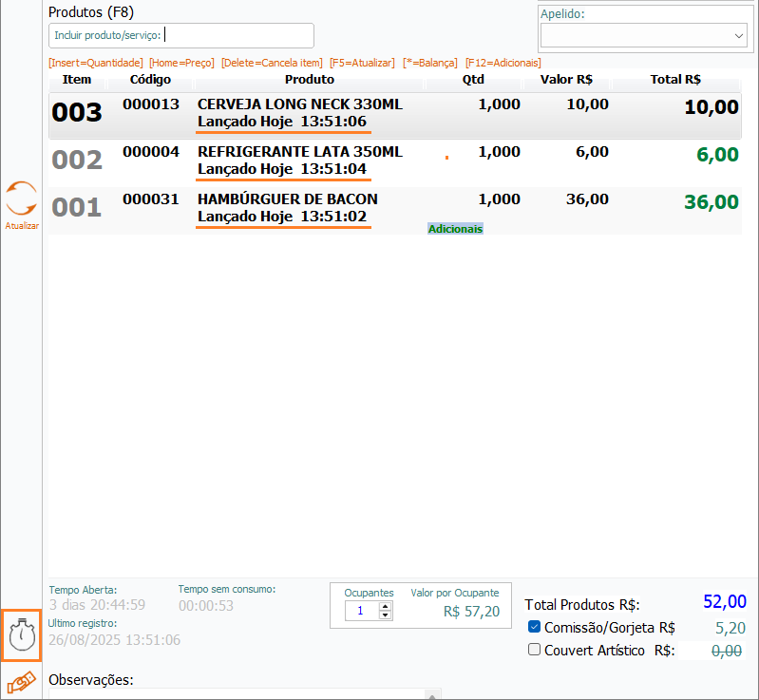Click the Qtd column header
The image size is (759, 700).
click(473, 80)
